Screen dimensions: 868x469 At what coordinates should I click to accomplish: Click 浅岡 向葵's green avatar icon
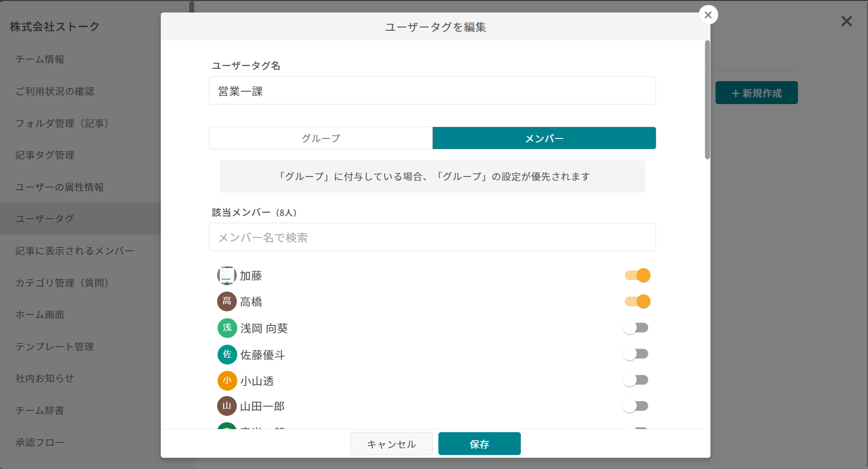click(226, 328)
